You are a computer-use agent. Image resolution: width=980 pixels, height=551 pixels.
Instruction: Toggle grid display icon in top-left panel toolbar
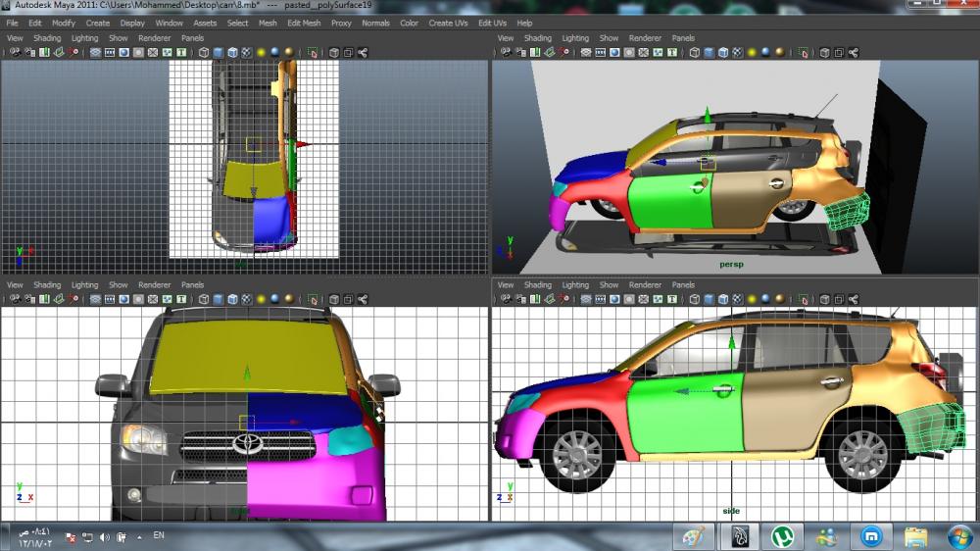pos(96,52)
